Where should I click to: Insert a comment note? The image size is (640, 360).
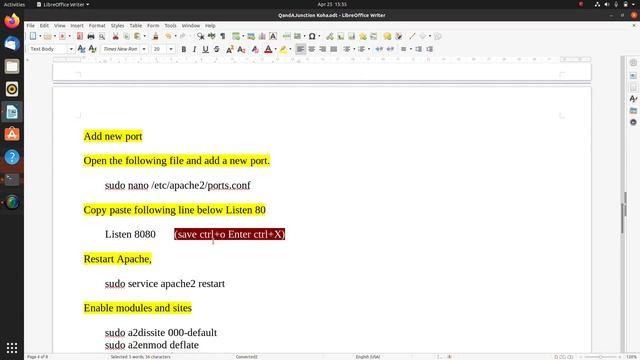pyautogui.click(x=387, y=36)
